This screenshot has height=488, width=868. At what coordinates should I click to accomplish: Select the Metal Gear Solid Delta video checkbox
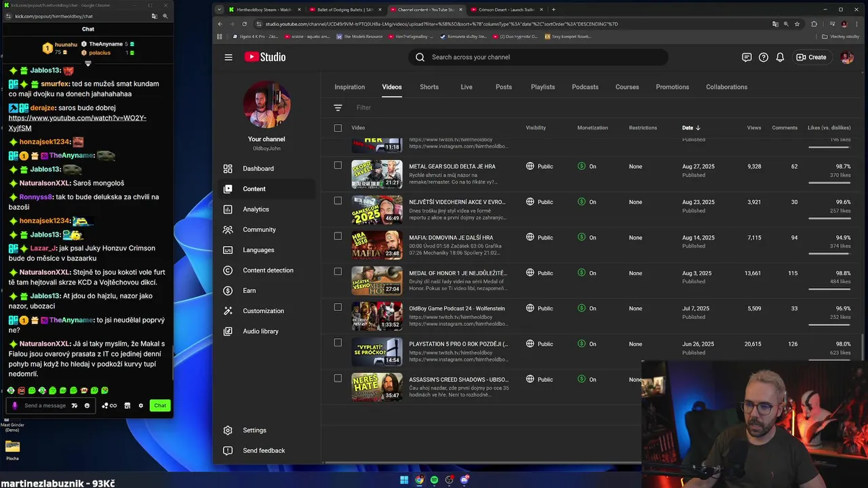[338, 165]
